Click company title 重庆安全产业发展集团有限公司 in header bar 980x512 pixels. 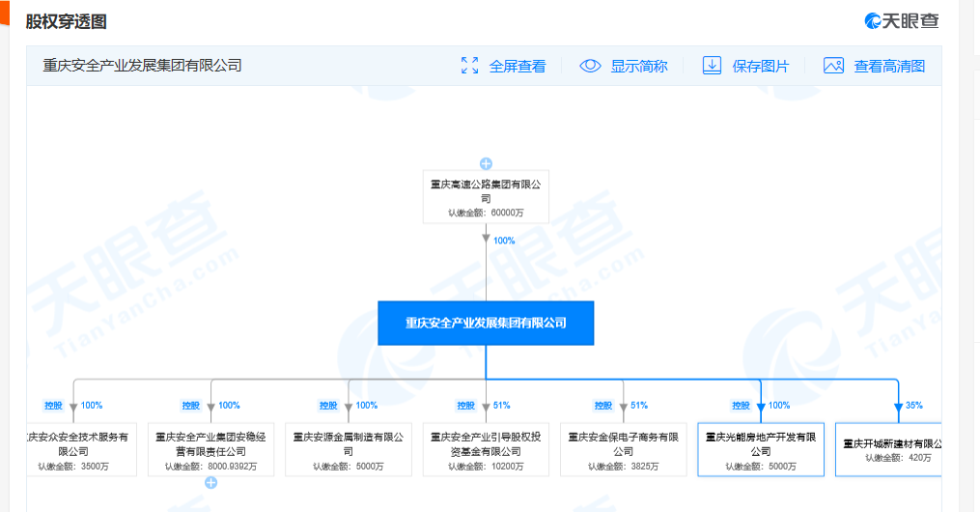pyautogui.click(x=142, y=66)
